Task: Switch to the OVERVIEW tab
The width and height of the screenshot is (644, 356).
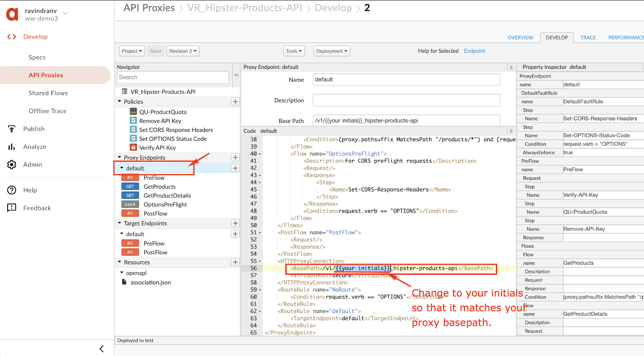Action: 520,37
